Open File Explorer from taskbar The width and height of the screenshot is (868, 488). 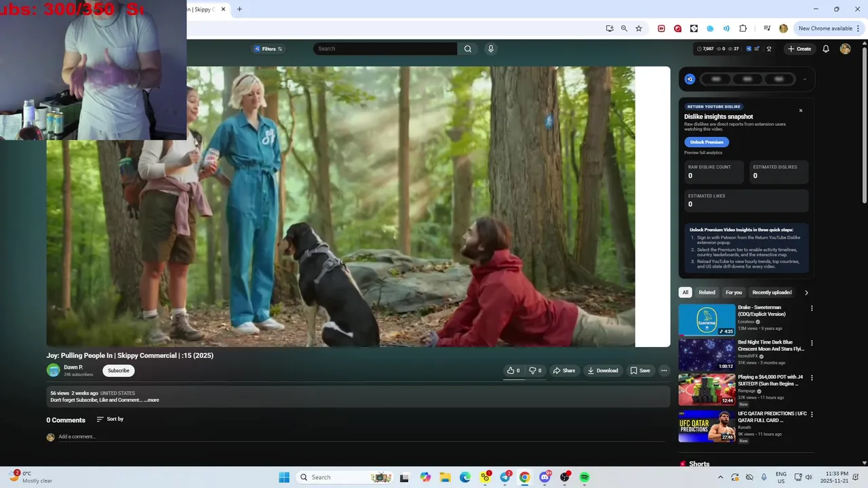[x=445, y=477]
